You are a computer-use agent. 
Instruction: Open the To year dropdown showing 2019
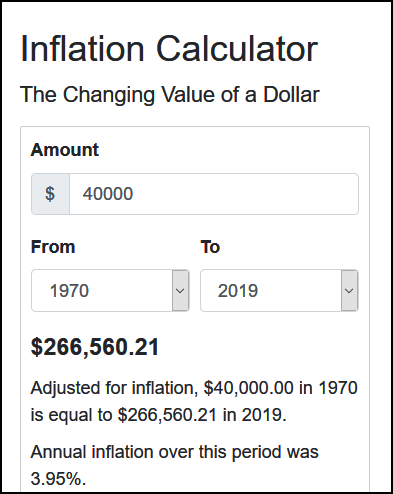pyautogui.click(x=279, y=291)
